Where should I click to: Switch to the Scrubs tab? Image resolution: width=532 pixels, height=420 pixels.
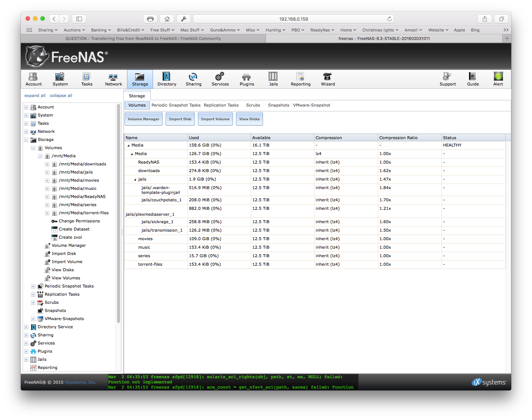253,105
